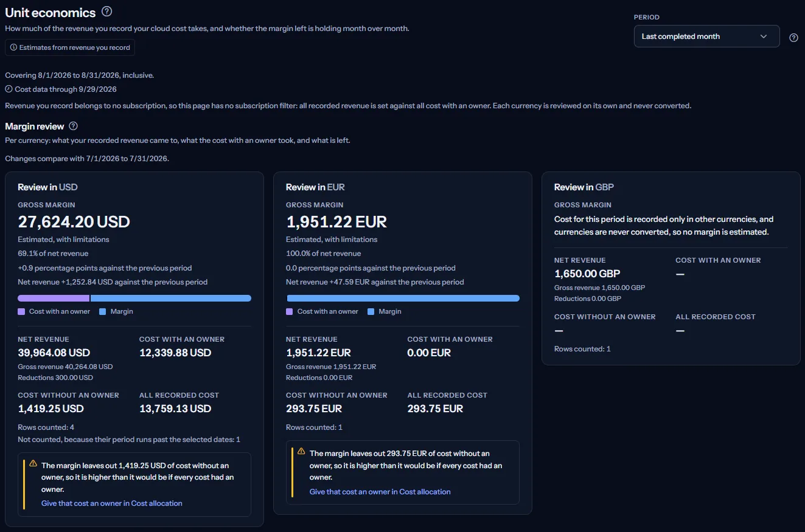Follow the Cost allocation link in USD card

112,503
